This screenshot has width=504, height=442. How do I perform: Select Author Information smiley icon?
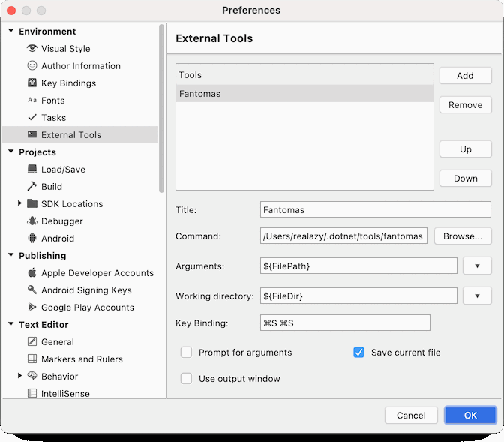click(x=32, y=65)
